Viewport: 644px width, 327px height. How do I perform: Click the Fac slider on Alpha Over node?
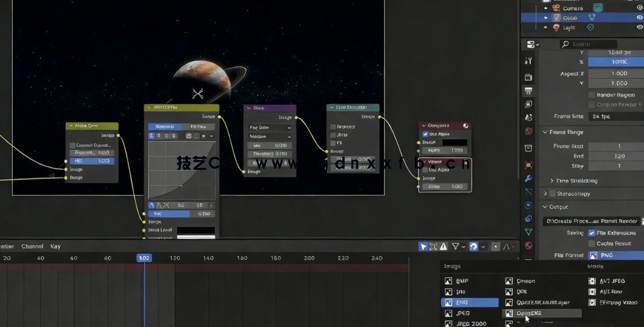92,161
